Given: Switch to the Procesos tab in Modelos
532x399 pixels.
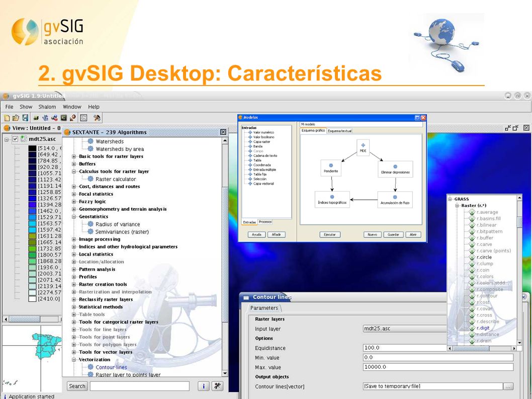Looking at the screenshot, I should pos(265,222).
